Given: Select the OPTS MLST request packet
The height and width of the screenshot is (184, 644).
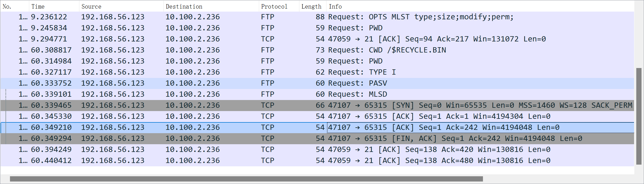Looking at the screenshot, I should point(420,17).
